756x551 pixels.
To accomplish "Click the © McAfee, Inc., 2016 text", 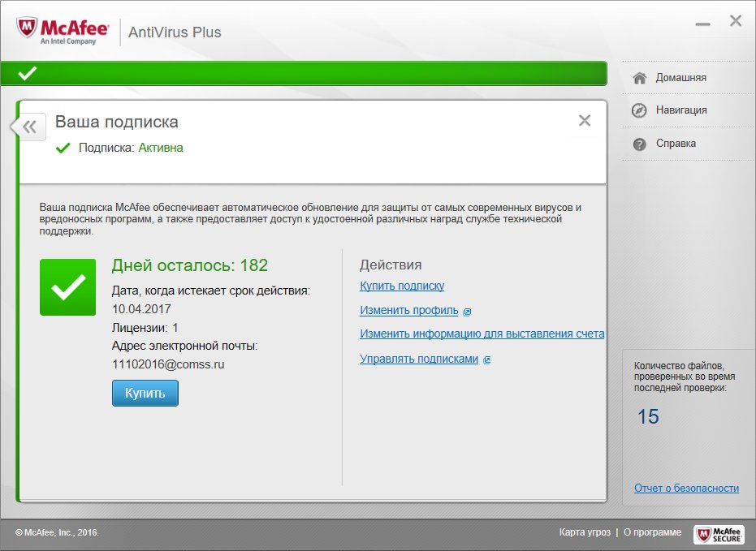I will [x=57, y=532].
